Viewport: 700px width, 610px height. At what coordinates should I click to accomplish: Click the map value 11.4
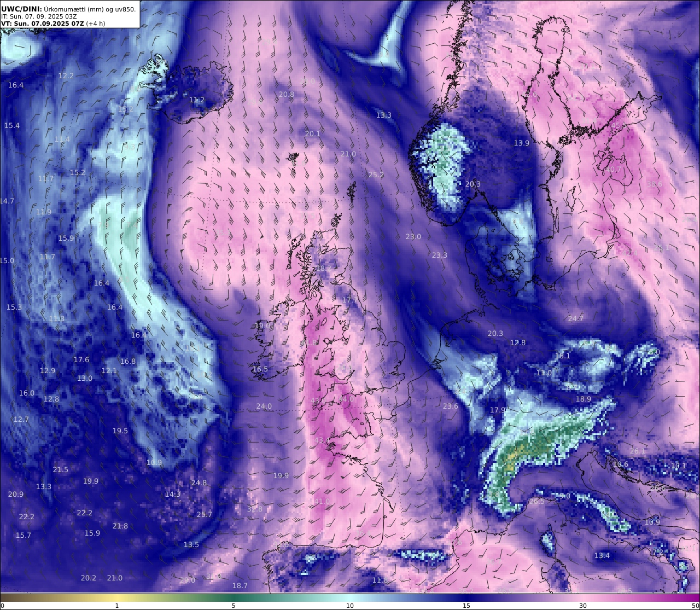click(x=62, y=140)
